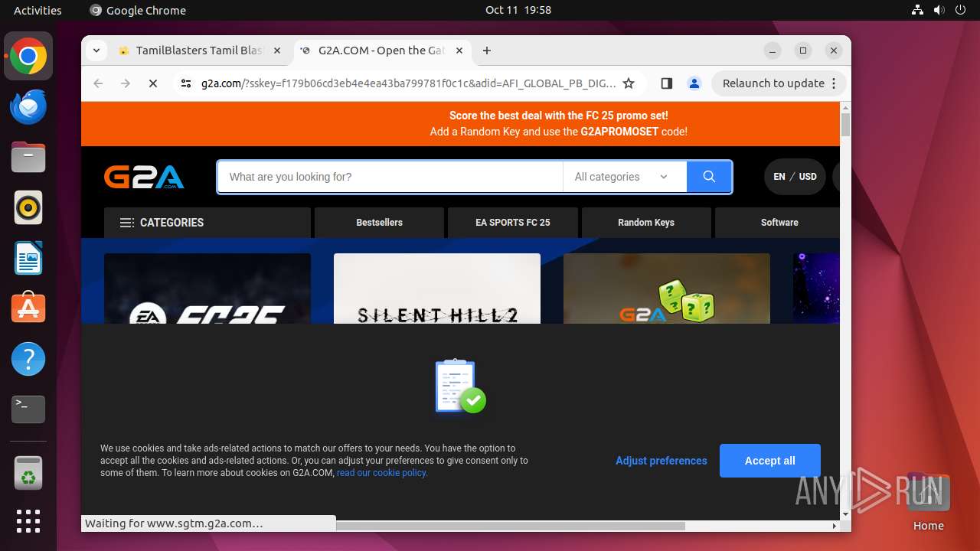The height and width of the screenshot is (551, 980).
Task: Switch to TamilBlasters tab
Action: coord(201,51)
